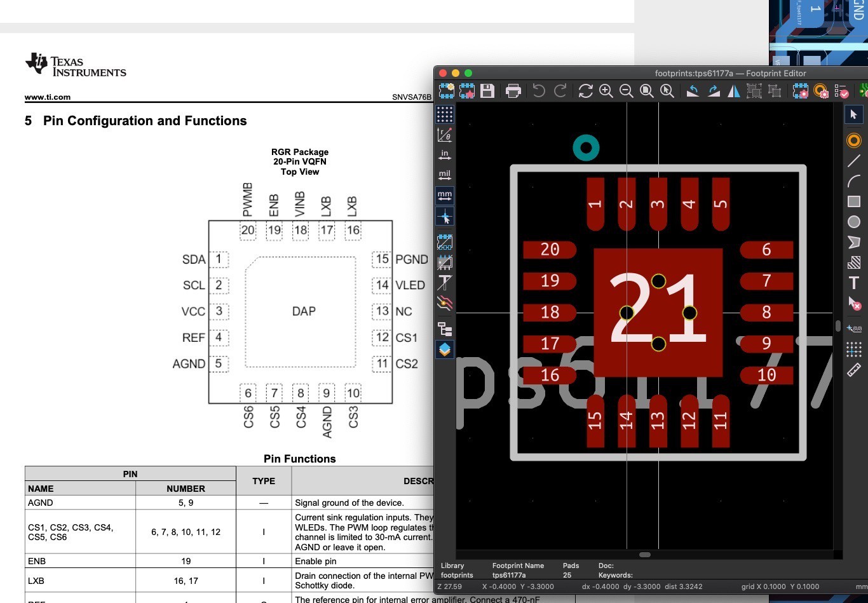The width and height of the screenshot is (868, 603).
Task: Zoom to fit footprint
Action: (647, 91)
